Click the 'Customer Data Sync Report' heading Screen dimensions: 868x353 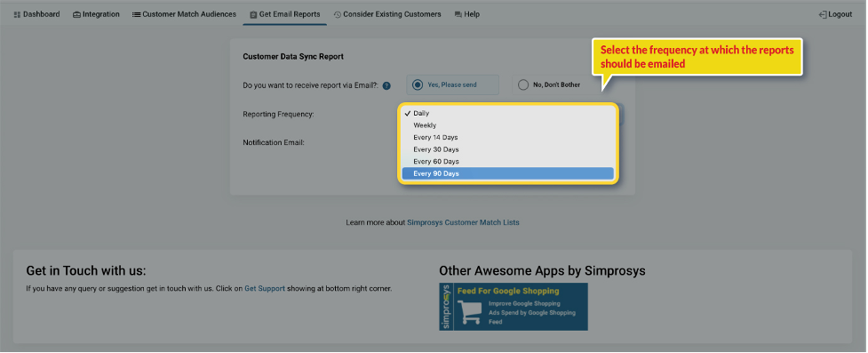tap(293, 57)
